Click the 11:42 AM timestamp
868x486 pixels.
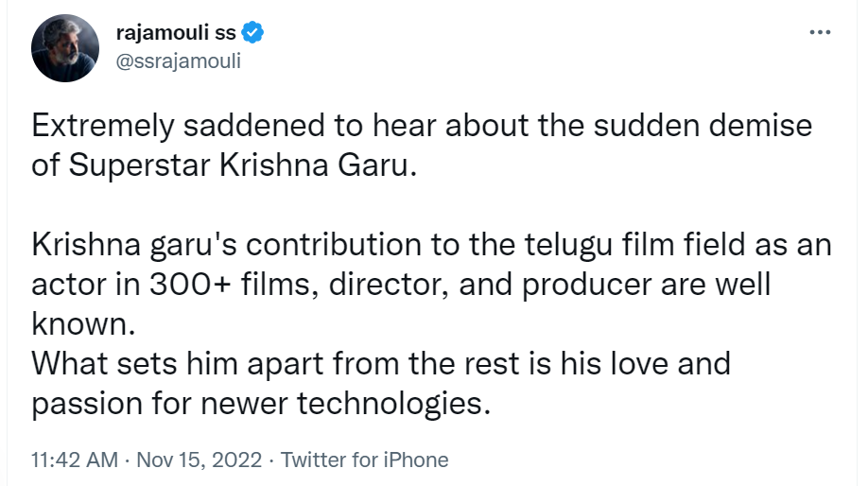(75, 460)
